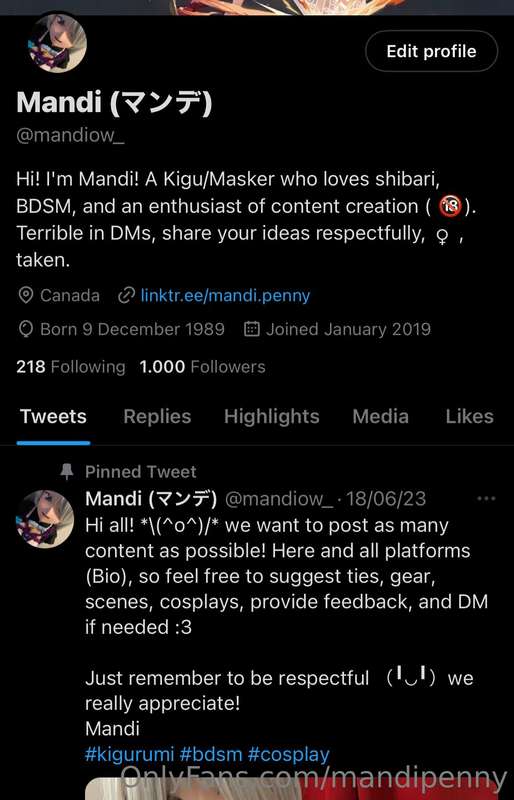514x800 pixels.
Task: Click the Edit profile button
Action: (431, 51)
